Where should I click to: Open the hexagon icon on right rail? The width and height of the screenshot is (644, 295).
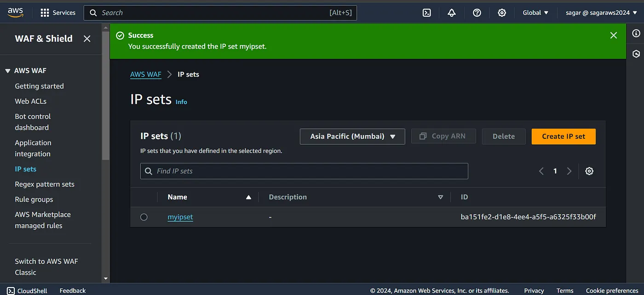pos(636,54)
